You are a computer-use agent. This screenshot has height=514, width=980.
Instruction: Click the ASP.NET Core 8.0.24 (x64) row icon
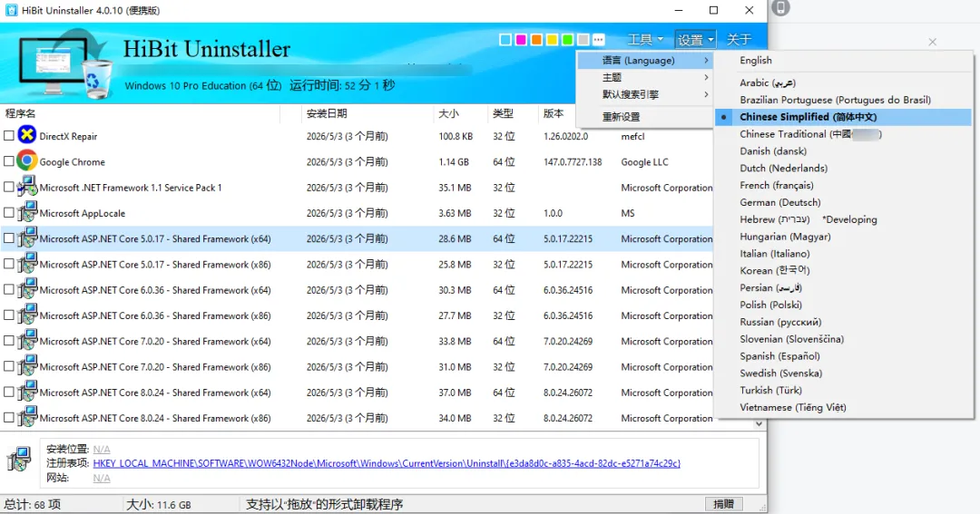click(27, 391)
